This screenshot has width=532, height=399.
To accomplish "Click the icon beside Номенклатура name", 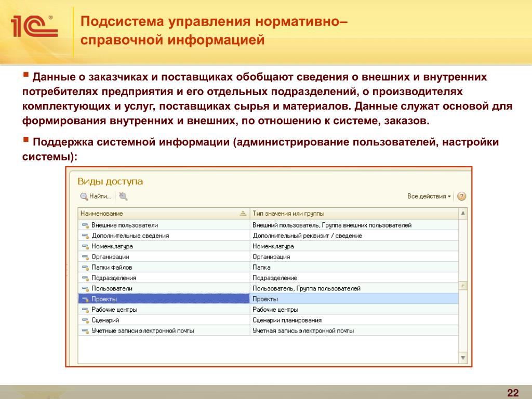I will [85, 246].
